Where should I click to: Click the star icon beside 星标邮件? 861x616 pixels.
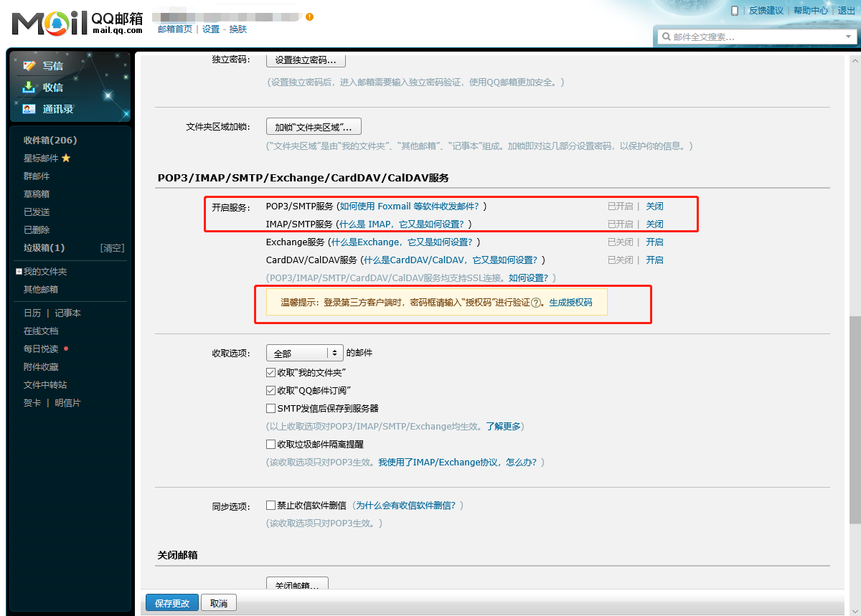pos(66,158)
